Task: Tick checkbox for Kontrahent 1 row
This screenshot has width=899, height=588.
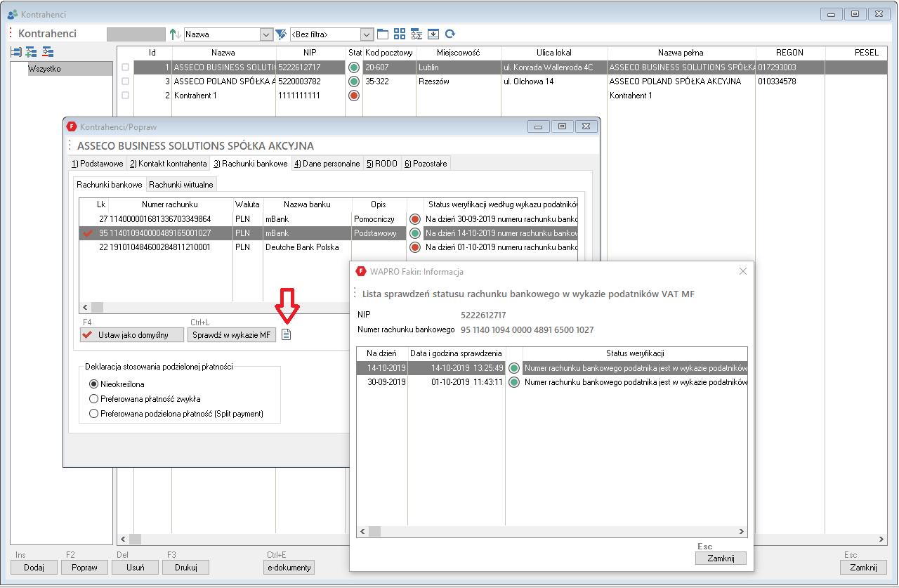Action: 125,96
